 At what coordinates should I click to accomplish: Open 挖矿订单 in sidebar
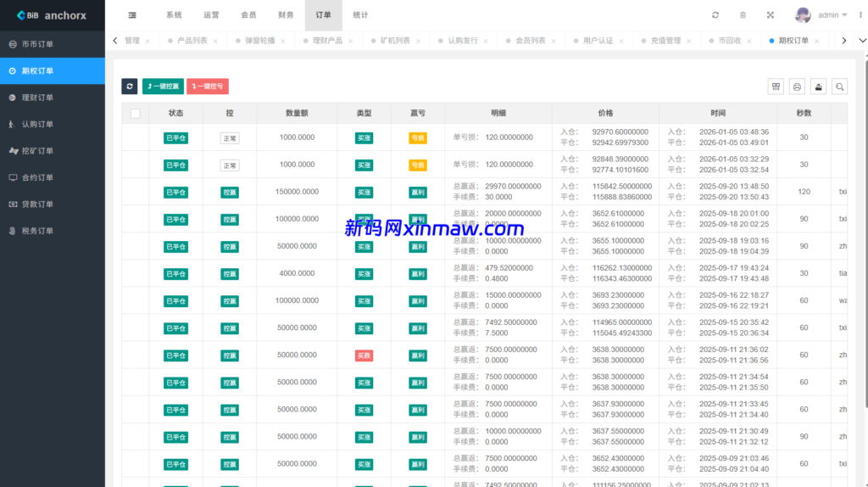tap(53, 151)
